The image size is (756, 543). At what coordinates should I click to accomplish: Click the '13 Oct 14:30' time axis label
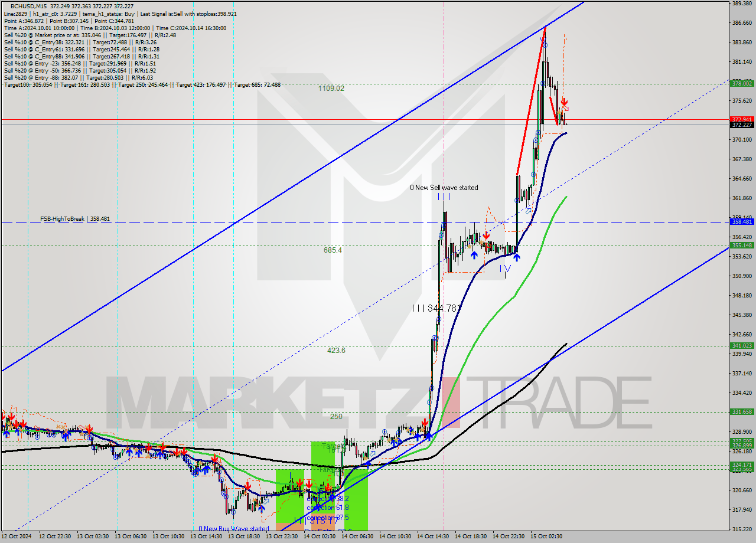click(x=206, y=537)
